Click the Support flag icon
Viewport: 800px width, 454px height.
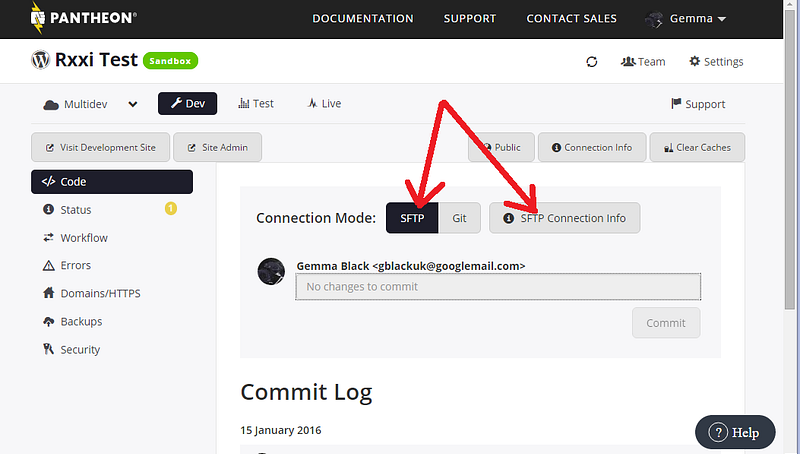pos(676,104)
